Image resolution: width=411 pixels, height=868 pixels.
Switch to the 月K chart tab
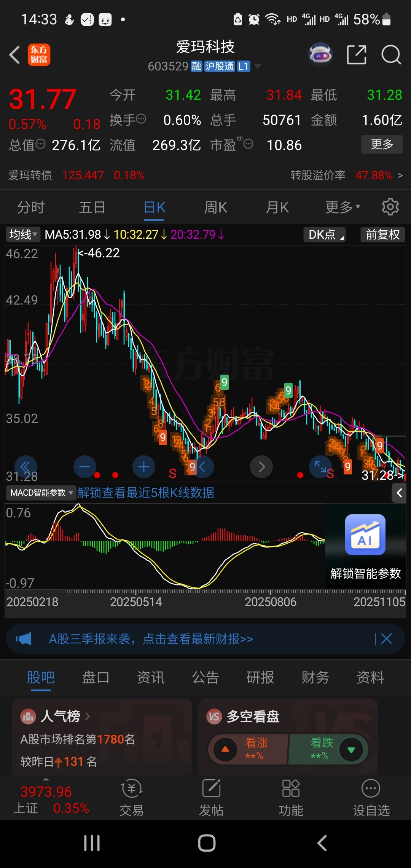pyautogui.click(x=277, y=207)
